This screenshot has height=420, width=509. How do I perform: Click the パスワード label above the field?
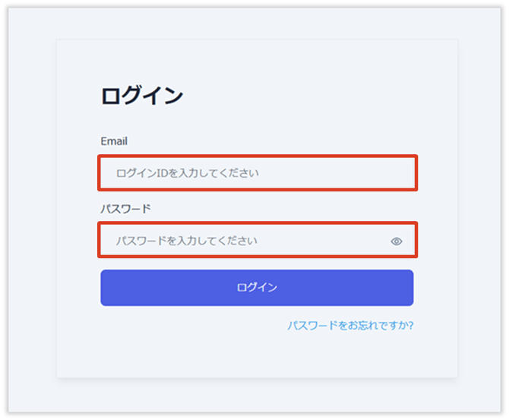pyautogui.click(x=126, y=208)
